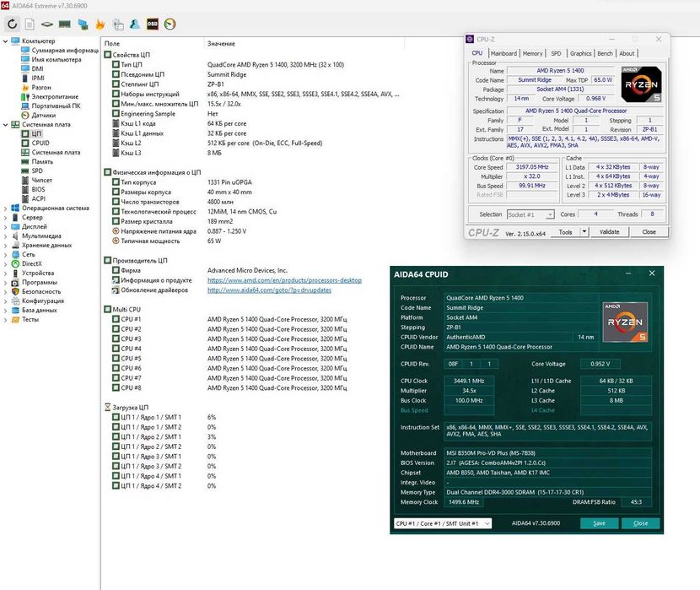
Task: Click the round gauge toolbar icon
Action: pos(170,24)
